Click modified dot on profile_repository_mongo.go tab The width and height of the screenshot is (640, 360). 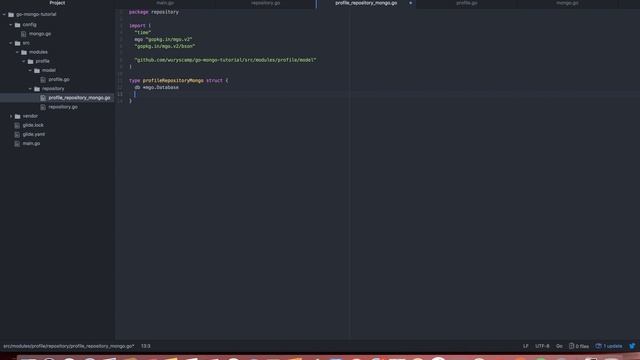coord(410,3)
